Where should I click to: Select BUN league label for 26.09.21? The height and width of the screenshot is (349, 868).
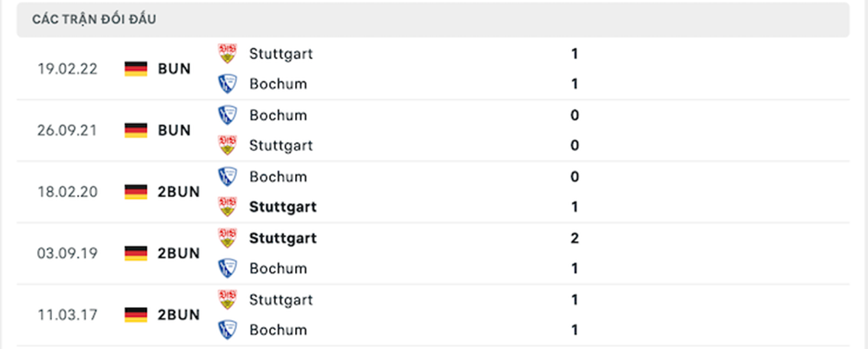tap(174, 130)
